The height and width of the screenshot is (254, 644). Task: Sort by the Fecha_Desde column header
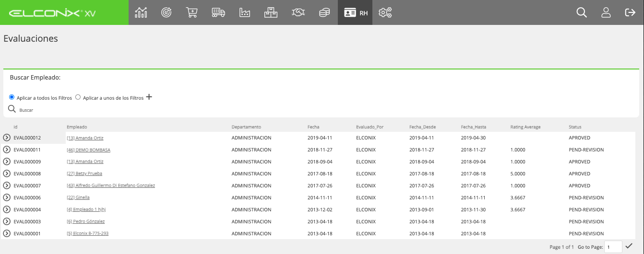coord(422,127)
